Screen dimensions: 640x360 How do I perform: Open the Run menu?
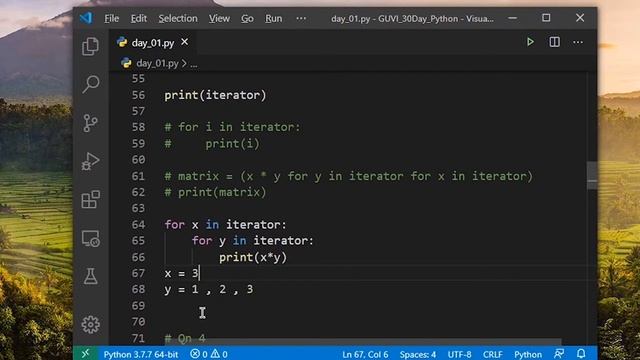click(273, 18)
